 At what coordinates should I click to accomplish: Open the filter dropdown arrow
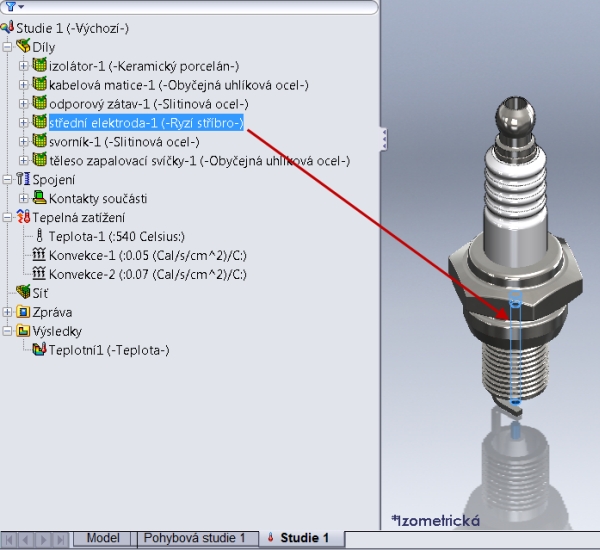[x=21, y=7]
